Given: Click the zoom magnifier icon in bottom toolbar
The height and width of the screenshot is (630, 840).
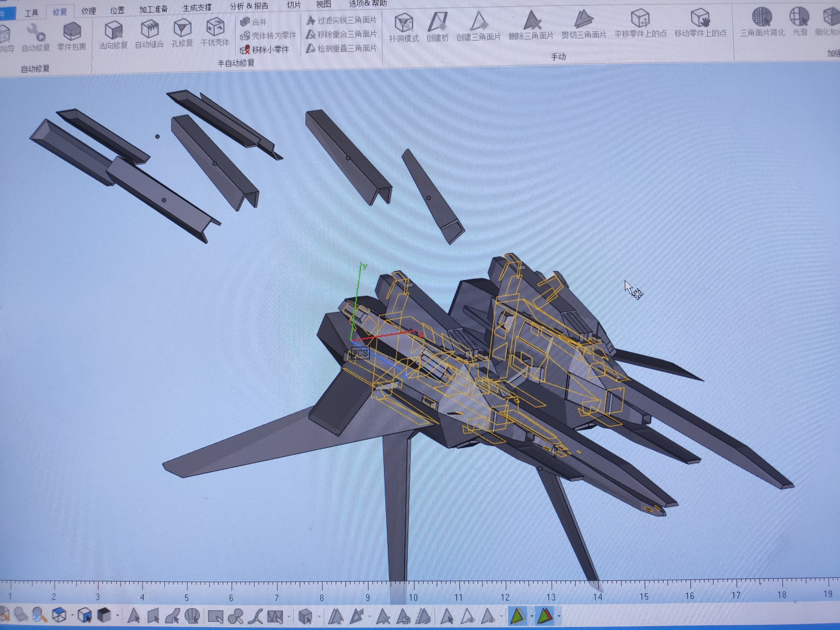Looking at the screenshot, I should tap(21, 614).
